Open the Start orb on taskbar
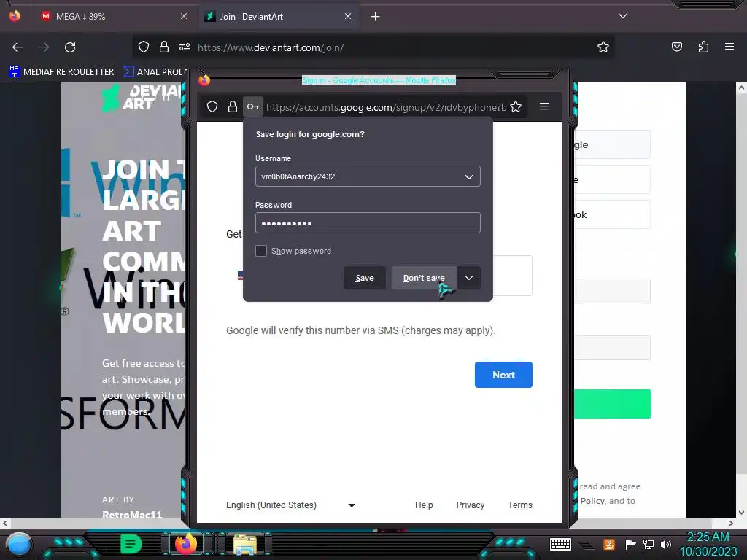Screen dimensions: 747x560 pyautogui.click(x=19, y=544)
